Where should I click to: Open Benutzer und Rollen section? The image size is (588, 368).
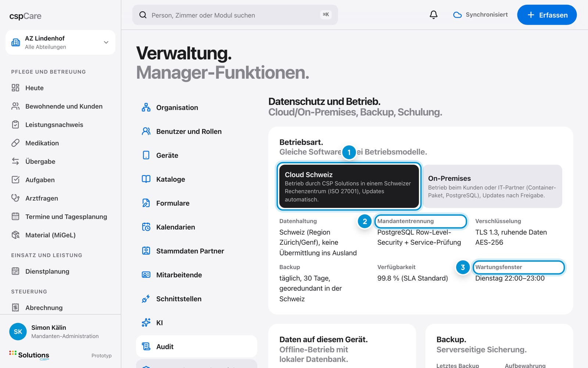(x=197, y=131)
